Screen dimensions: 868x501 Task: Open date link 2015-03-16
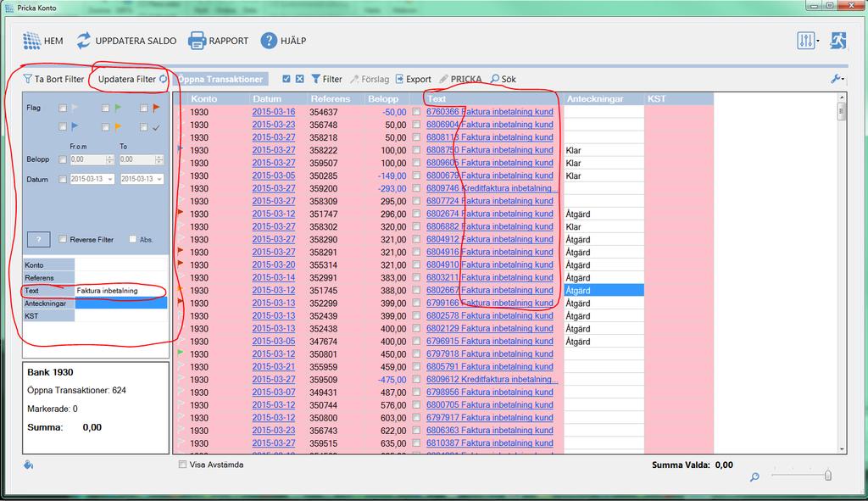tap(274, 111)
